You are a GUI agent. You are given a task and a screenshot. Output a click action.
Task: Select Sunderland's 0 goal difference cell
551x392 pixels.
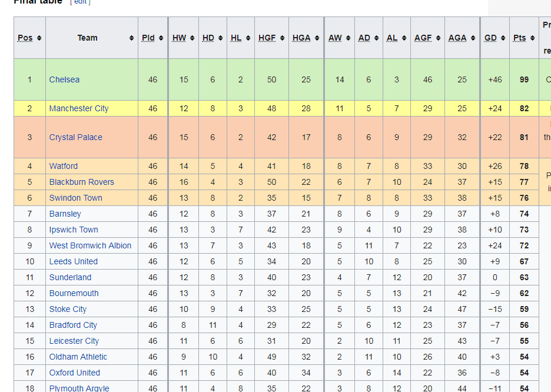(x=494, y=277)
